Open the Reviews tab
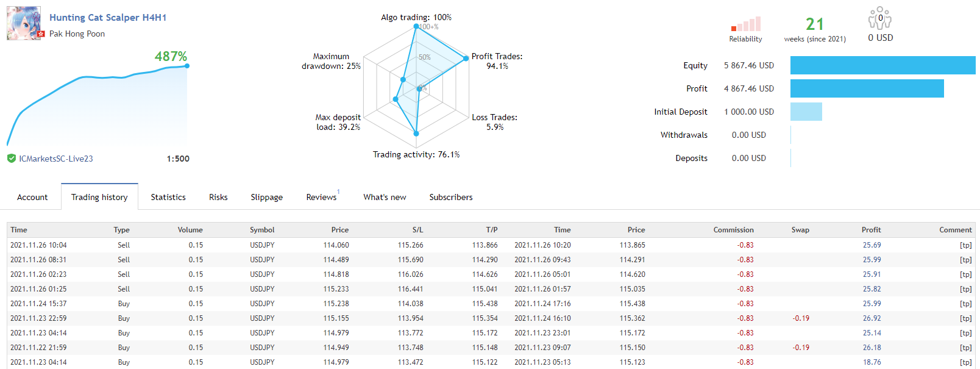The height and width of the screenshot is (369, 980). click(x=321, y=197)
